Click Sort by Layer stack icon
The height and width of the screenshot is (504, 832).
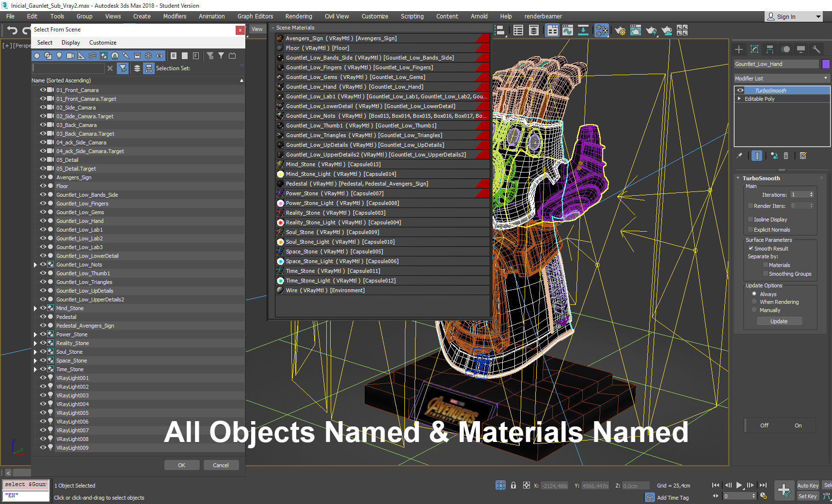pyautogui.click(x=137, y=68)
